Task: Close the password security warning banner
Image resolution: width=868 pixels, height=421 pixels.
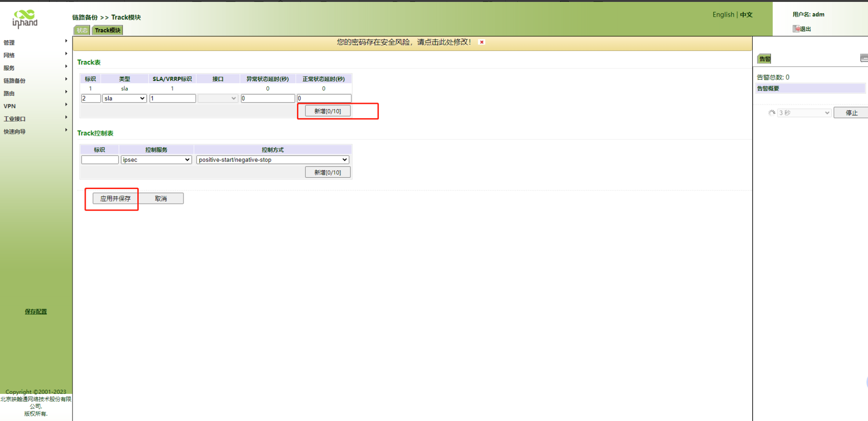Action: click(482, 42)
